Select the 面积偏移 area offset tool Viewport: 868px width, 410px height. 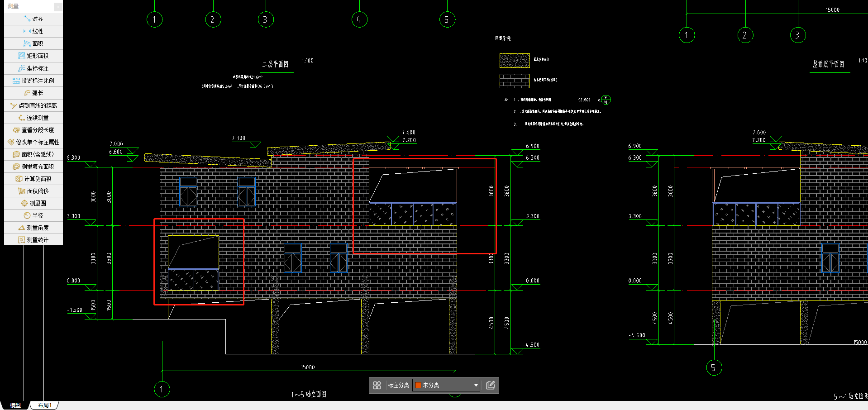[33, 191]
